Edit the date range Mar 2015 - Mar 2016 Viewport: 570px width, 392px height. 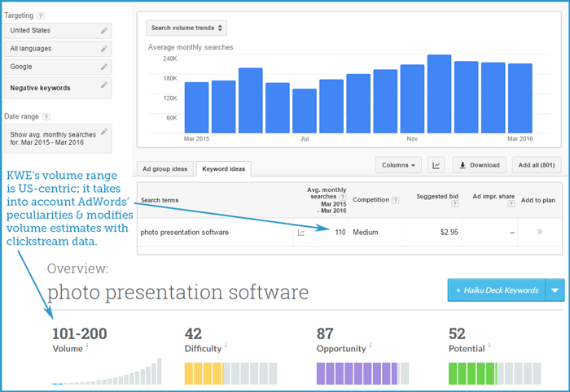103,131
